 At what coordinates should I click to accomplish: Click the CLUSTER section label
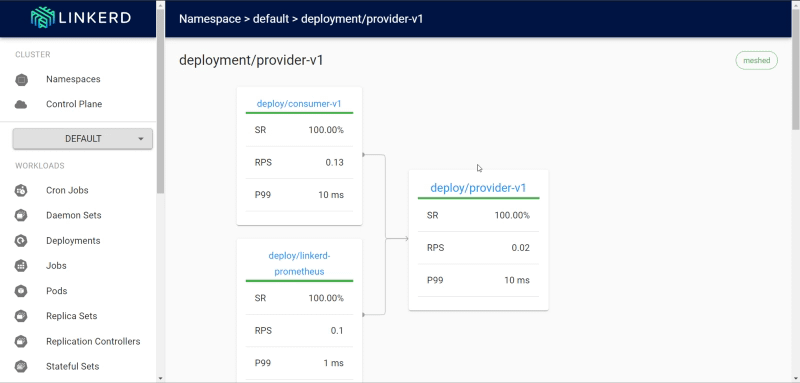click(33, 55)
